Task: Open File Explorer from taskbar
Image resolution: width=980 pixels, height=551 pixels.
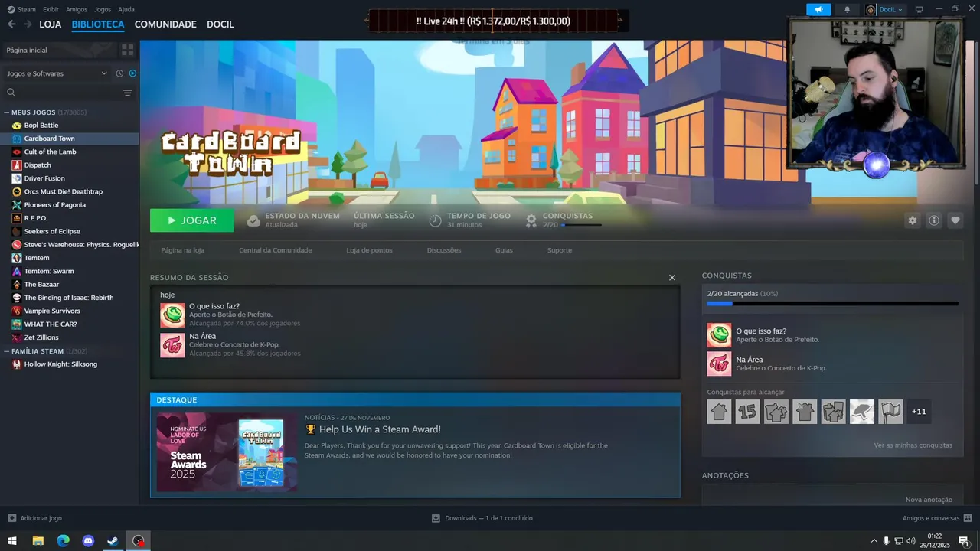Action: tap(38, 541)
